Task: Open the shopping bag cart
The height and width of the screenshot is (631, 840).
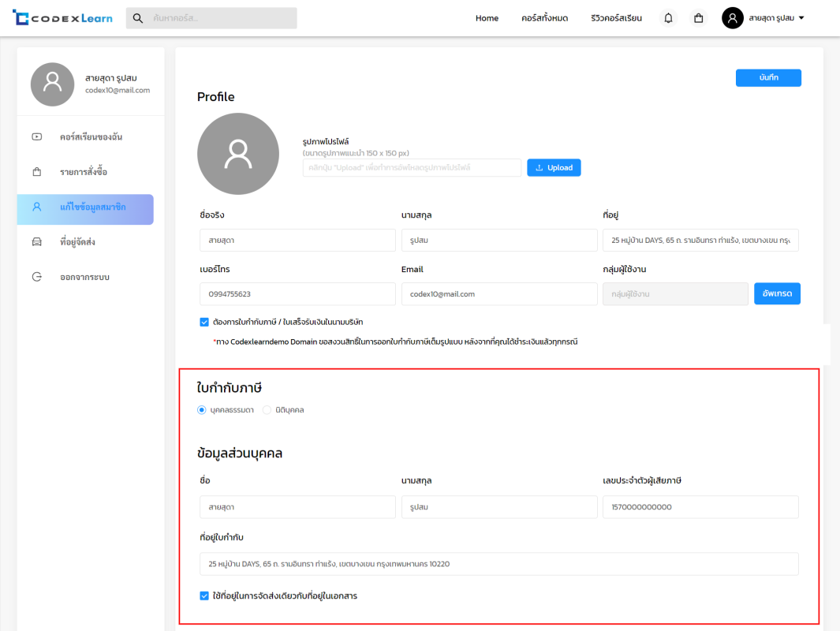Action: pyautogui.click(x=698, y=18)
